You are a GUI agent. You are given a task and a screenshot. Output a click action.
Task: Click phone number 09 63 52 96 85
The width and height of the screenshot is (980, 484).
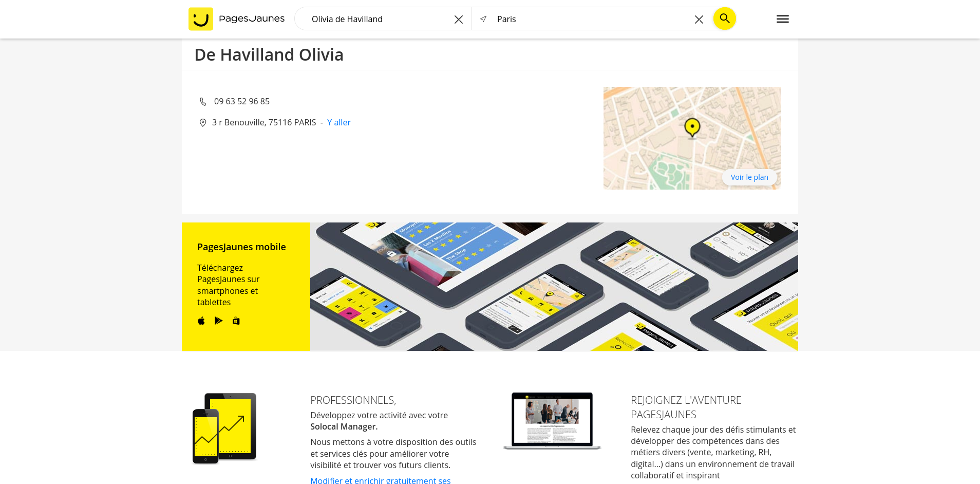tap(242, 101)
